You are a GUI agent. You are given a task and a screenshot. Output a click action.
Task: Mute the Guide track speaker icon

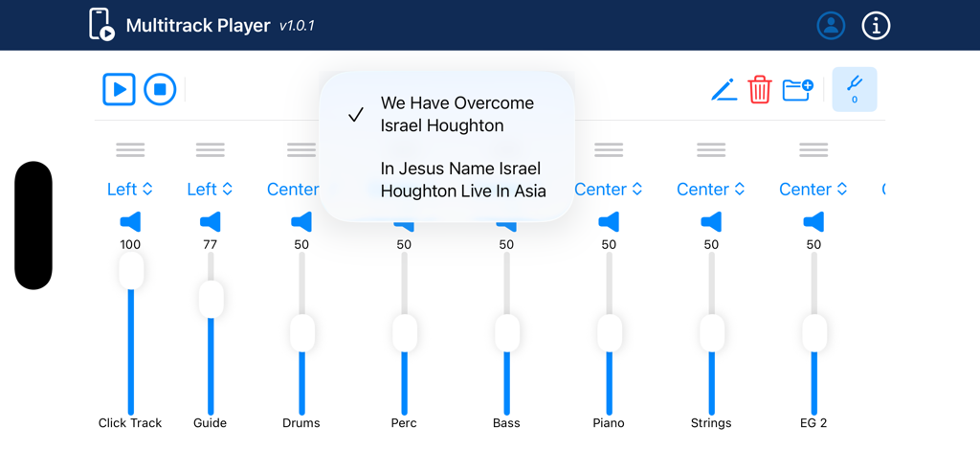pos(210,221)
